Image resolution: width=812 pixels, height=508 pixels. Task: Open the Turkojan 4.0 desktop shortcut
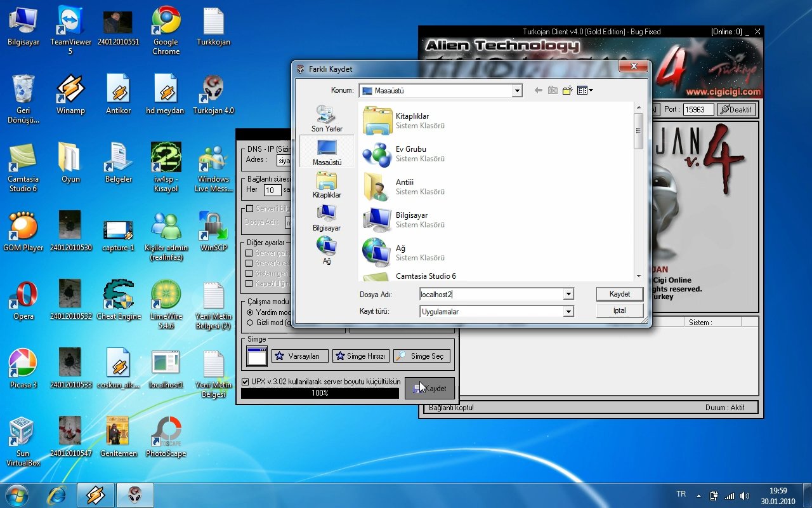tap(213, 95)
